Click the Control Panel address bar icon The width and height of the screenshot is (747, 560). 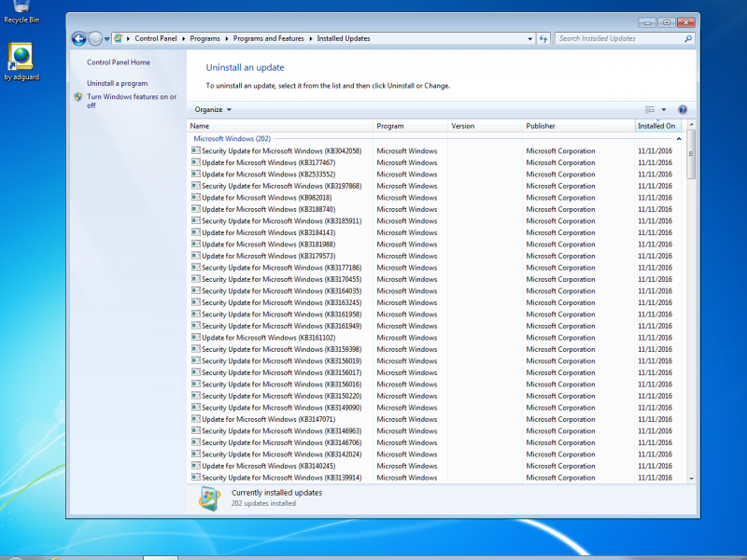pos(118,38)
